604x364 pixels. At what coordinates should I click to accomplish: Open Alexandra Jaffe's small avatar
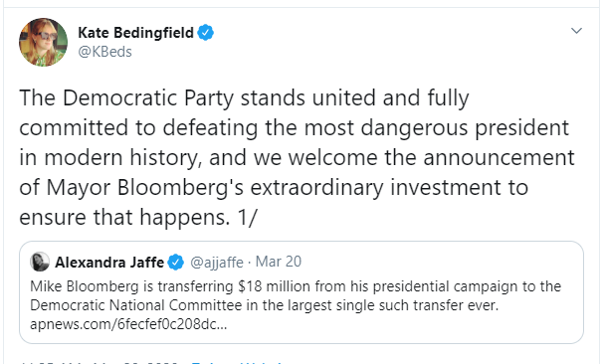pyautogui.click(x=40, y=262)
